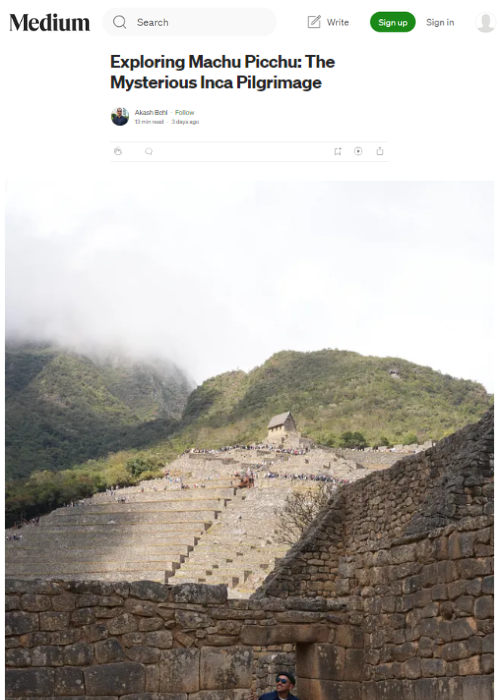The width and height of the screenshot is (500, 700).
Task: Click the 3 days ago timestamp
Action: (185, 122)
